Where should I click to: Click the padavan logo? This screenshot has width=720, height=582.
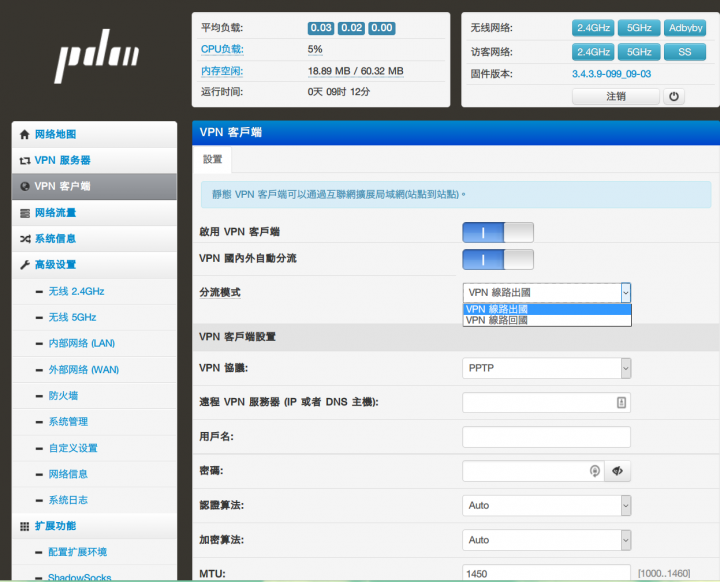[96, 56]
